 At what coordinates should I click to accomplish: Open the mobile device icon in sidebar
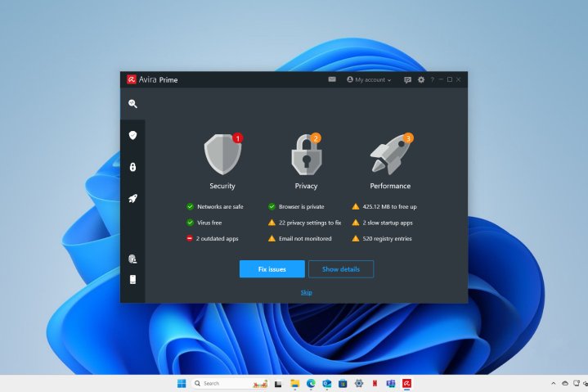132,280
